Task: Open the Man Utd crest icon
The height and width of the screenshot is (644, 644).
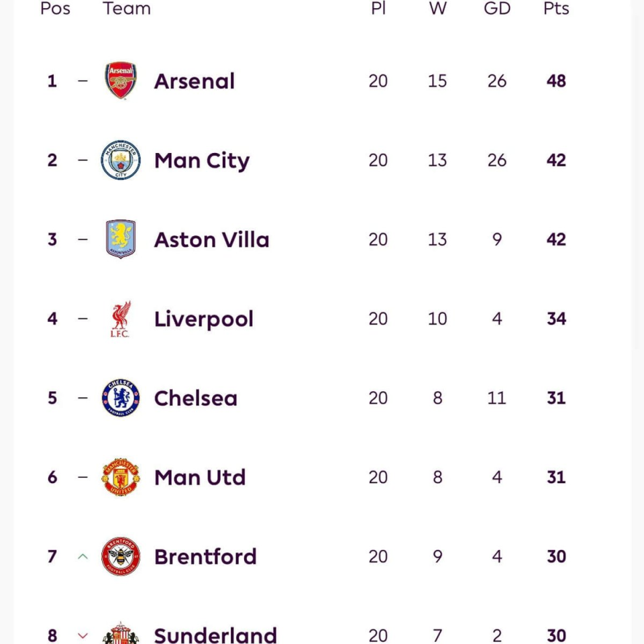Action: tap(121, 477)
